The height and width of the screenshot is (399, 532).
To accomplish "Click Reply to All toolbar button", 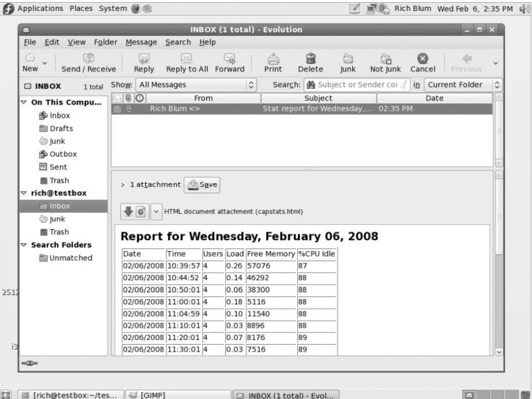I will (x=187, y=63).
